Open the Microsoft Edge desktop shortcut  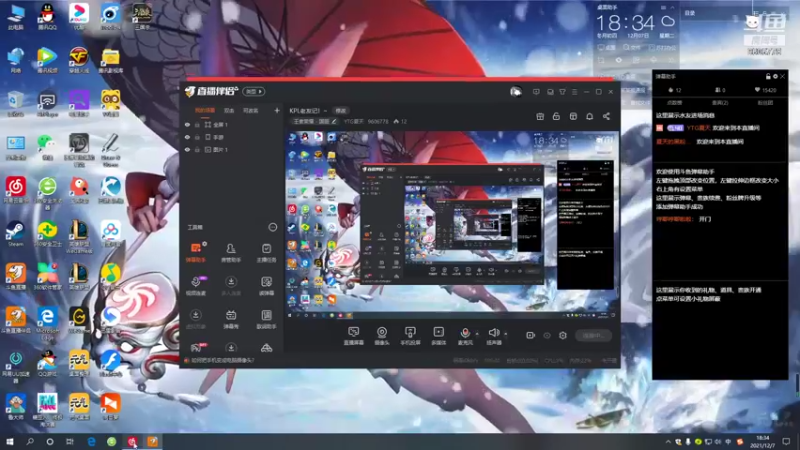[x=47, y=323]
